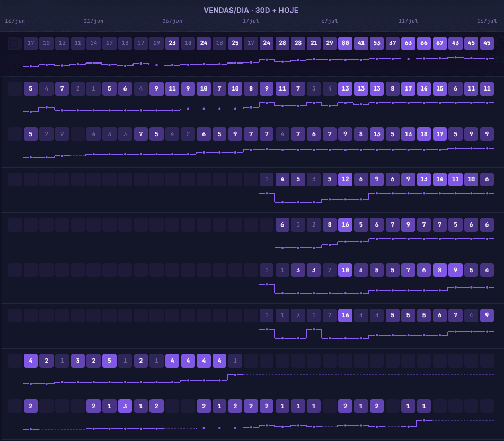Pick the cell showing 23
Screen dimensions: 504x441
[x=172, y=43]
